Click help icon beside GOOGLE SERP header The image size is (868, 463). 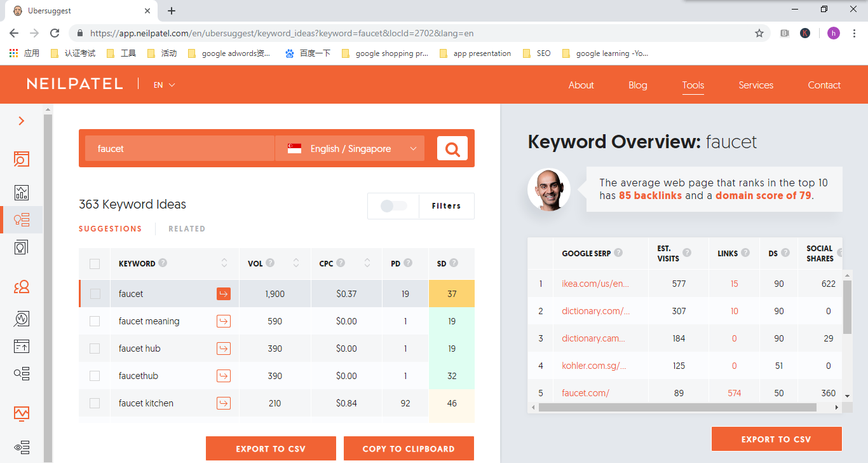point(618,253)
